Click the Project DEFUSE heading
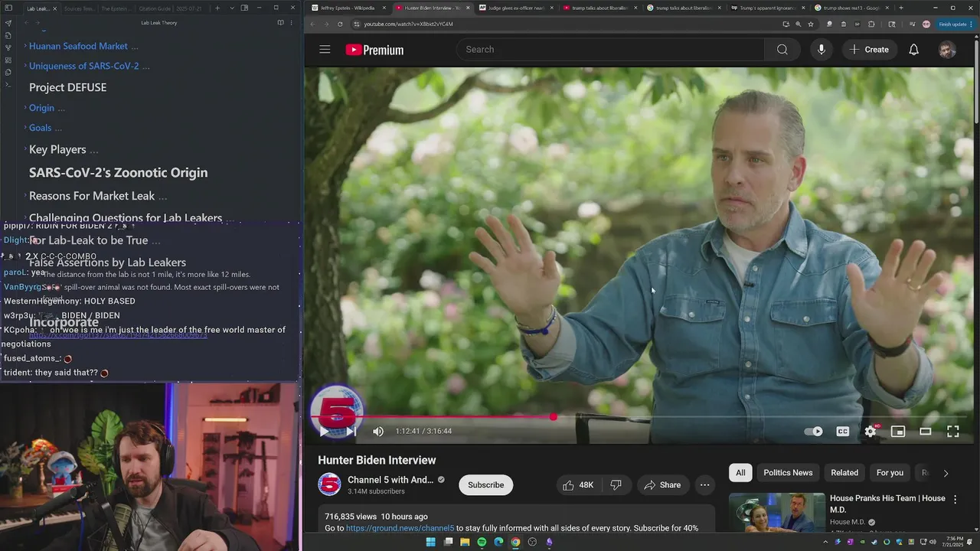980x551 pixels. pyautogui.click(x=67, y=87)
